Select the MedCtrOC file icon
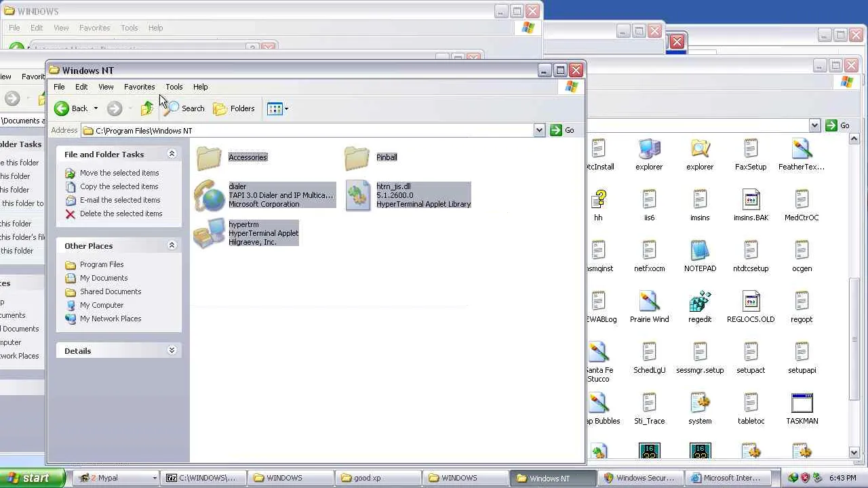The height and width of the screenshot is (488, 868). click(x=802, y=200)
